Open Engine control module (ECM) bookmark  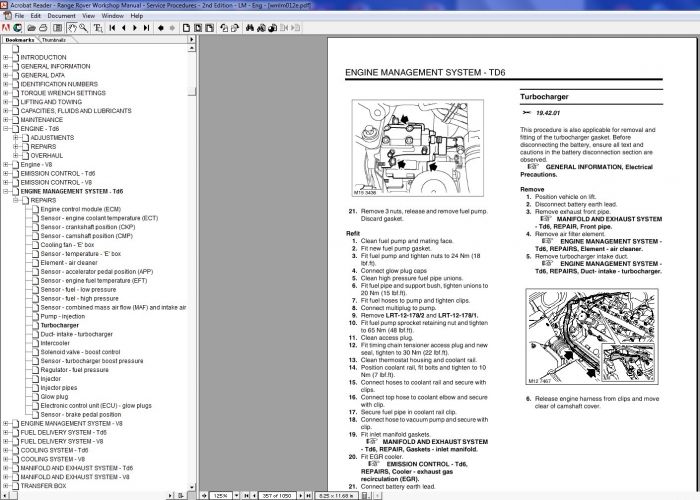81,209
